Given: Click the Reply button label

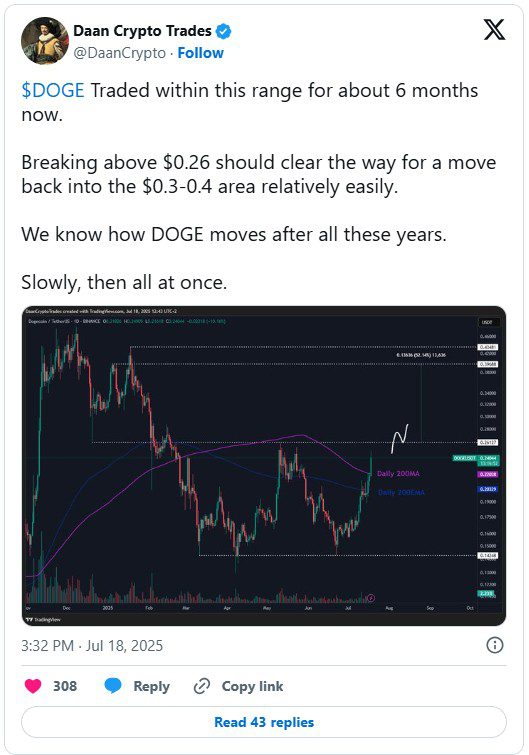Looking at the screenshot, I should [x=152, y=686].
